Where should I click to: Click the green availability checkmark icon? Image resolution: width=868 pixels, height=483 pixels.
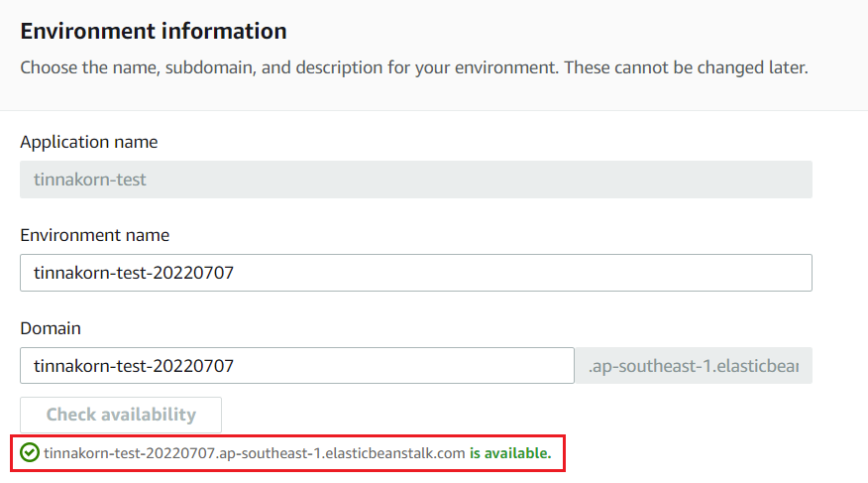click(x=30, y=452)
